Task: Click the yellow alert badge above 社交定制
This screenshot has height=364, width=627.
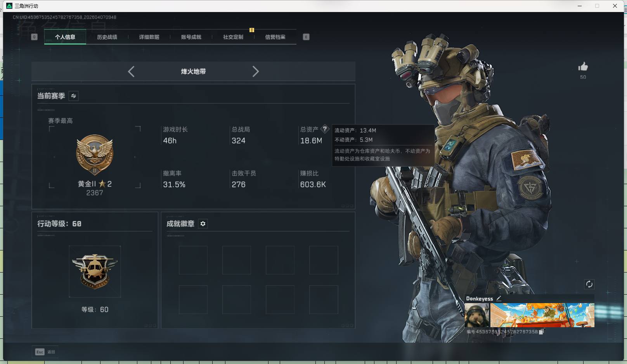Action: [252, 29]
